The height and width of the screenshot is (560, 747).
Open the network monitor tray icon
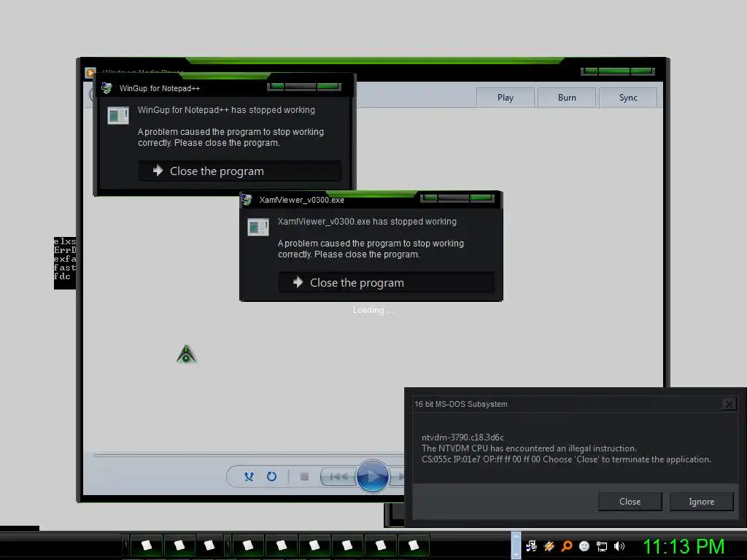(x=602, y=546)
